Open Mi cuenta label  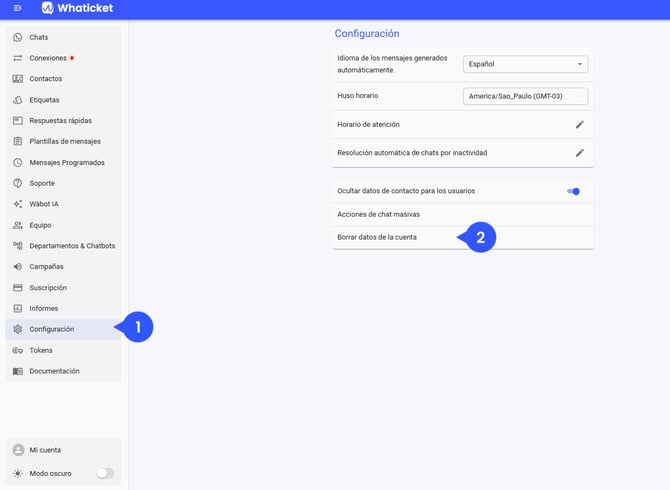click(x=45, y=450)
